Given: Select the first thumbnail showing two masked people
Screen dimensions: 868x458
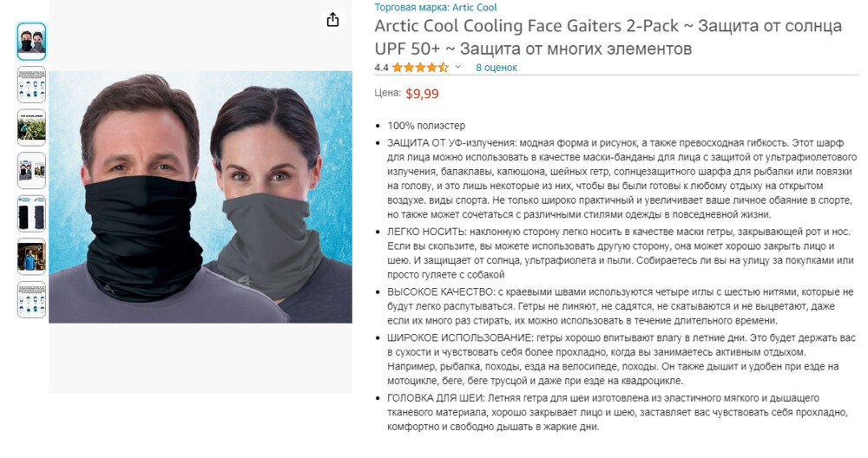Looking at the screenshot, I should point(31,41).
